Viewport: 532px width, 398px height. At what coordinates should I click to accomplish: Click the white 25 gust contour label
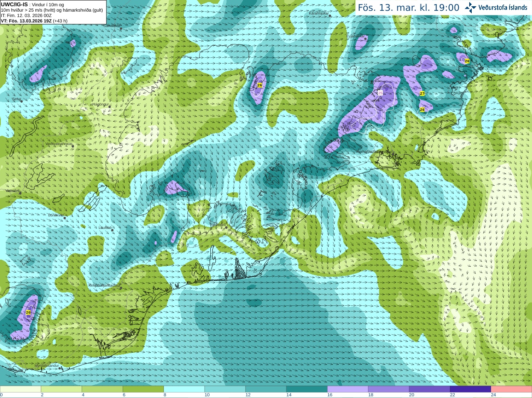coord(380,93)
